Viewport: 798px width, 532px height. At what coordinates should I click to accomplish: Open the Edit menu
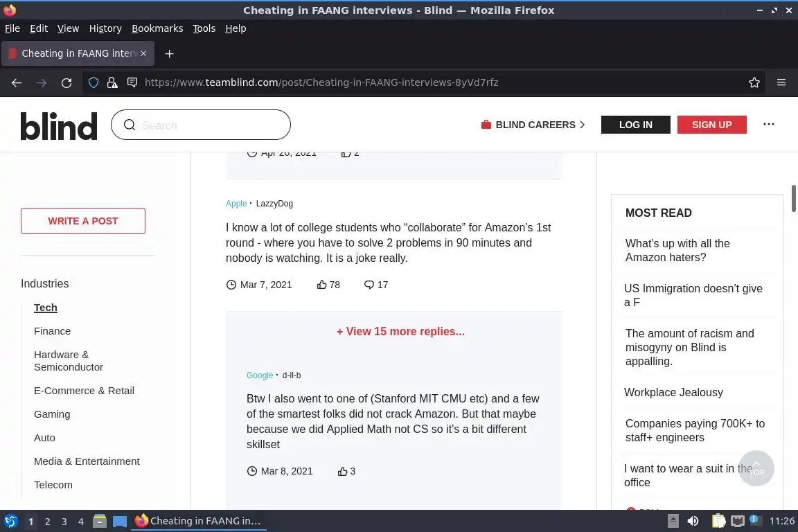tap(39, 28)
